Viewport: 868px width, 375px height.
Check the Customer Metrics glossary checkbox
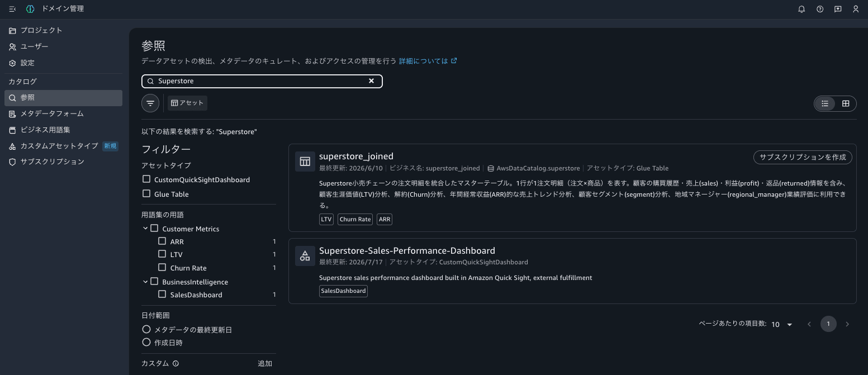(x=154, y=229)
